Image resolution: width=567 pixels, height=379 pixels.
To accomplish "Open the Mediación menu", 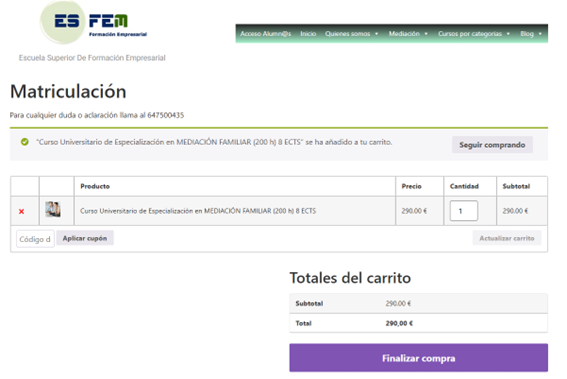I will 404,34.
